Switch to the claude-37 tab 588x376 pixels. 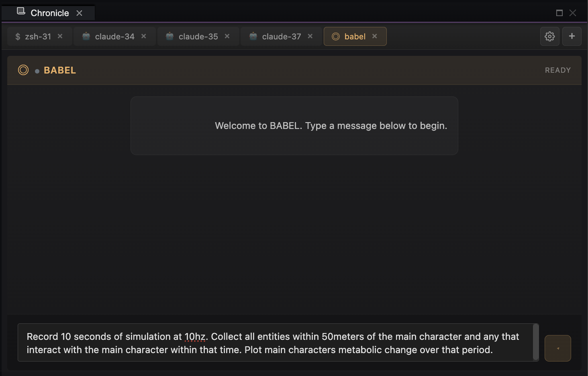pyautogui.click(x=281, y=36)
